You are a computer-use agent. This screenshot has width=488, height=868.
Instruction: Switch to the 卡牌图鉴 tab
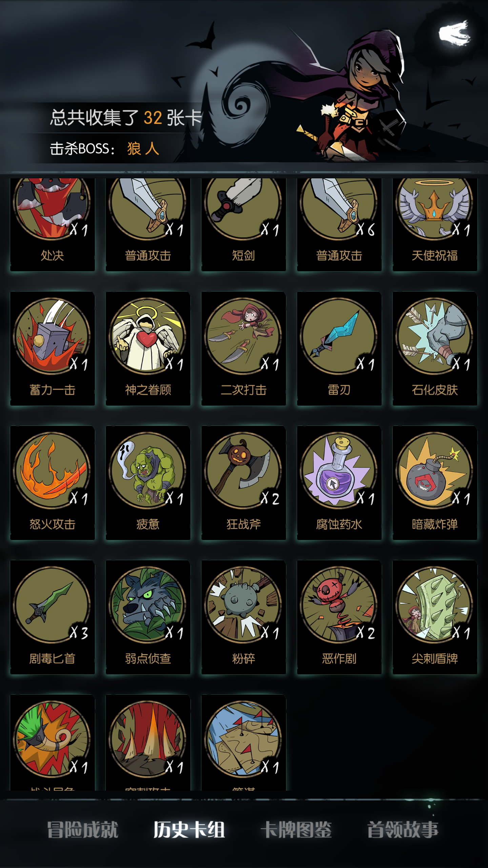pyautogui.click(x=296, y=830)
